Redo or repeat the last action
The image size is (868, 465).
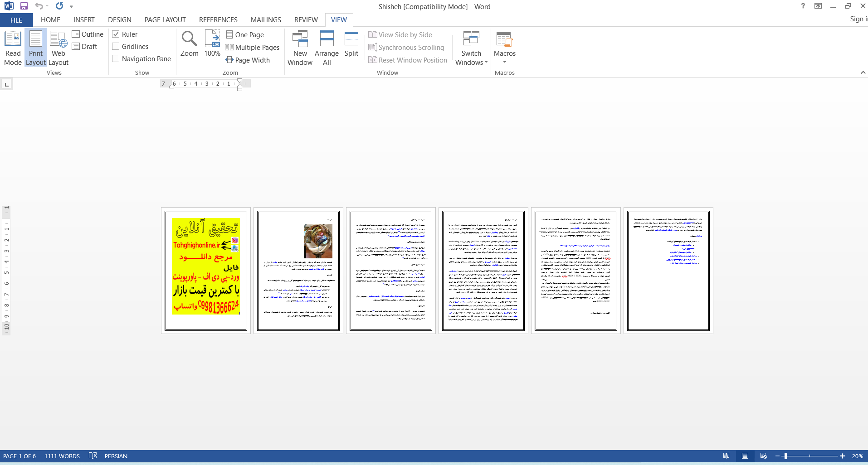click(59, 6)
